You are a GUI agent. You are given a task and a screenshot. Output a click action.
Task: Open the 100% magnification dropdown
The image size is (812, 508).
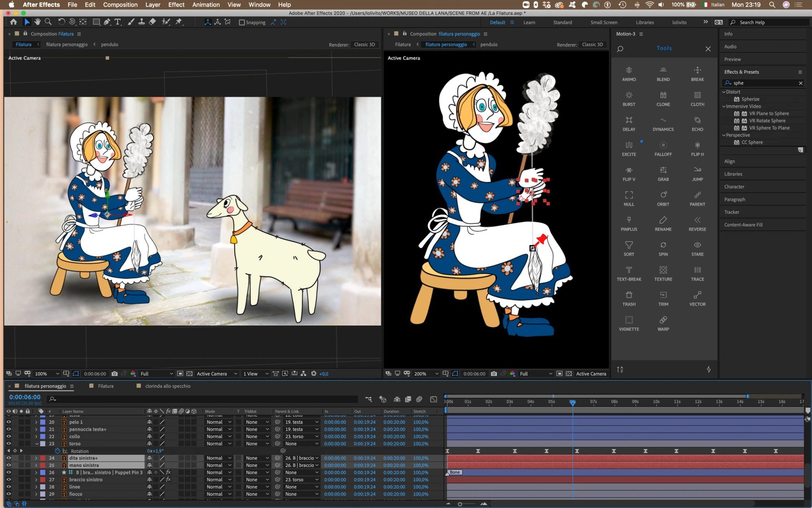[47, 373]
